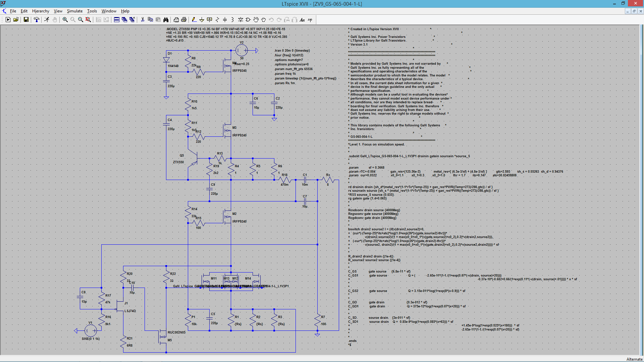
Task: Select the Place Component gate icon
Action: 248,20
